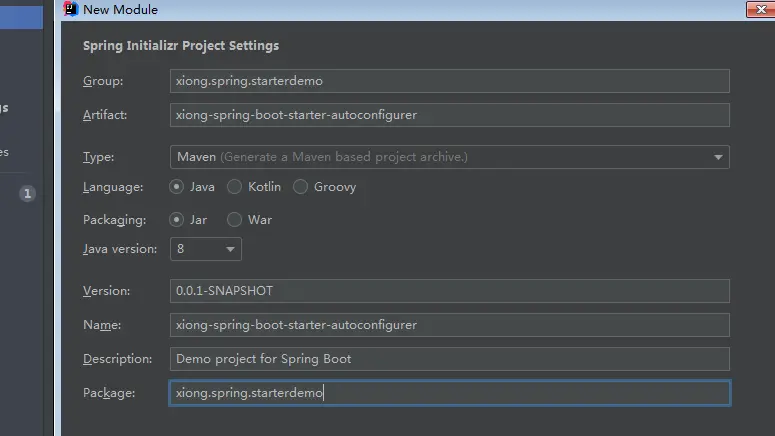Click the Artifact label
Viewport: 775px width, 436px height.
point(105,115)
